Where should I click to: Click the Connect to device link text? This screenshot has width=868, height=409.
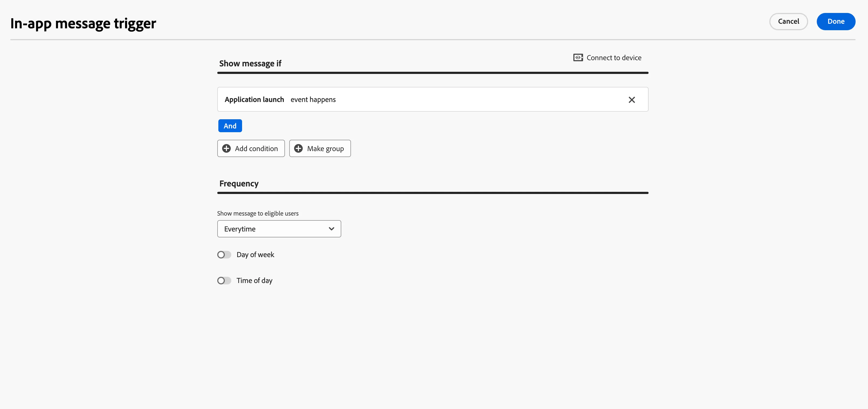614,58
